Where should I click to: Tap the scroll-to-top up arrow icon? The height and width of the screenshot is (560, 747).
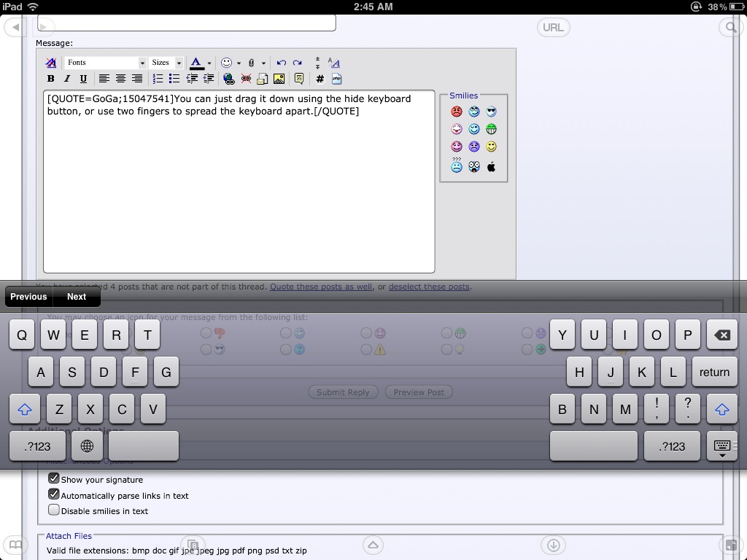click(373, 545)
